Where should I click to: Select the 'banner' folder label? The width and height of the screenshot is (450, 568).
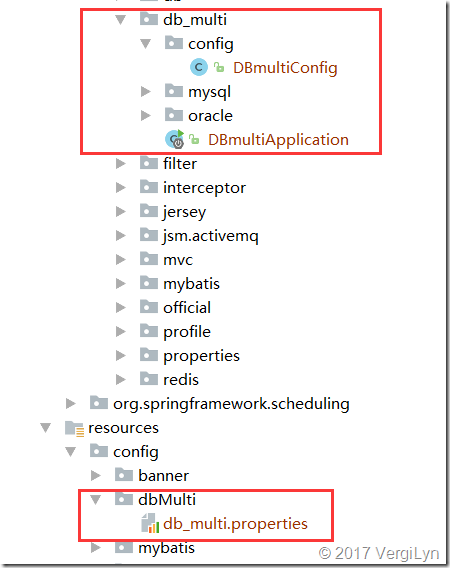coord(163,476)
